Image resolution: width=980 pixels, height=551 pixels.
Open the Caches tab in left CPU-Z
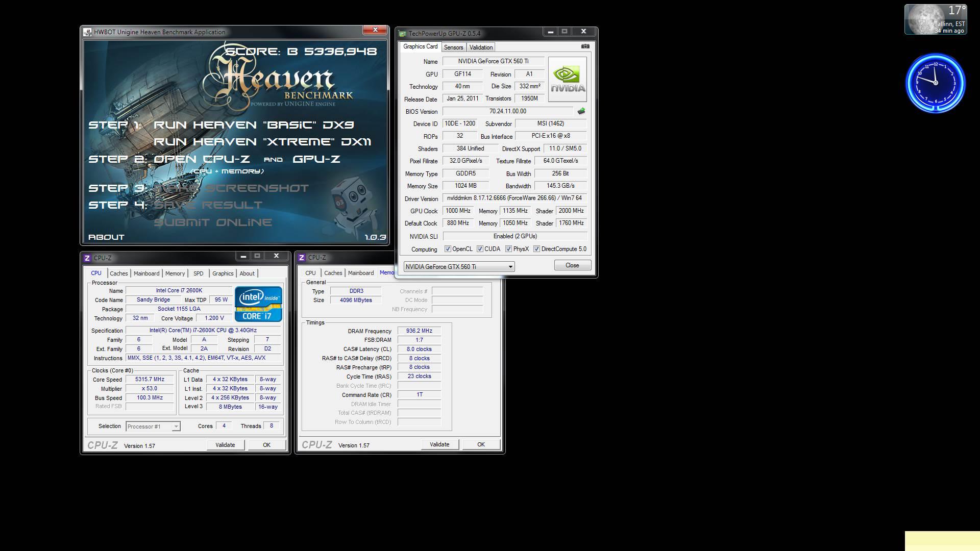(x=118, y=273)
